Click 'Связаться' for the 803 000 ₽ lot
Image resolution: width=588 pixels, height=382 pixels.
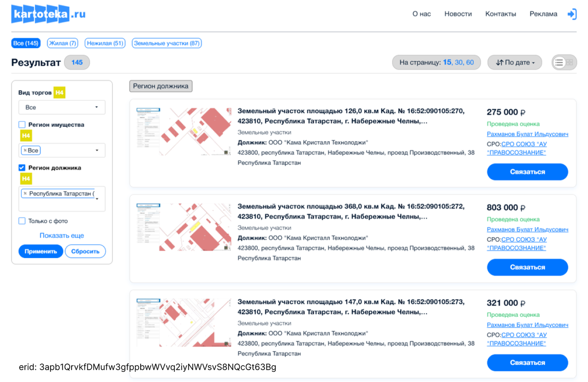pos(527,267)
